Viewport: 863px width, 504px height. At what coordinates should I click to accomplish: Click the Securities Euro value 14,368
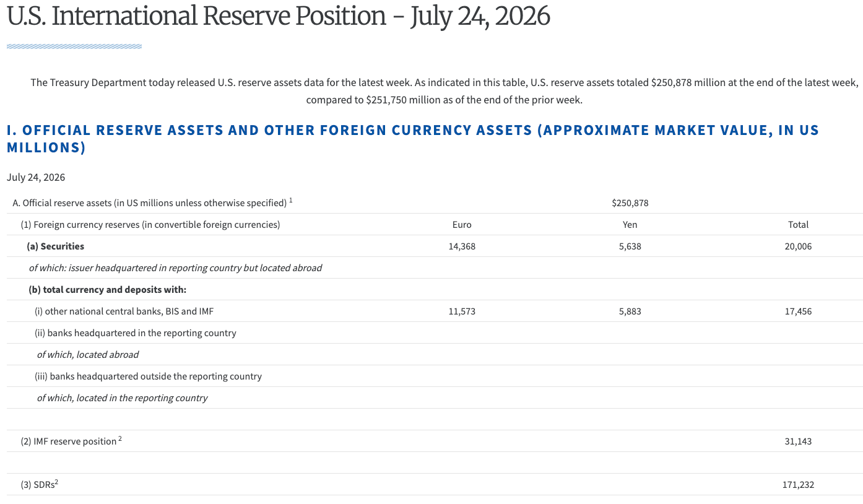[x=462, y=246]
